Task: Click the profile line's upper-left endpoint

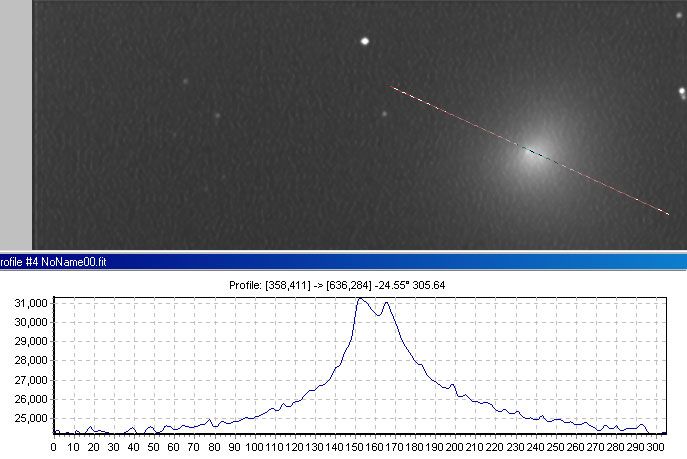Action: point(392,87)
